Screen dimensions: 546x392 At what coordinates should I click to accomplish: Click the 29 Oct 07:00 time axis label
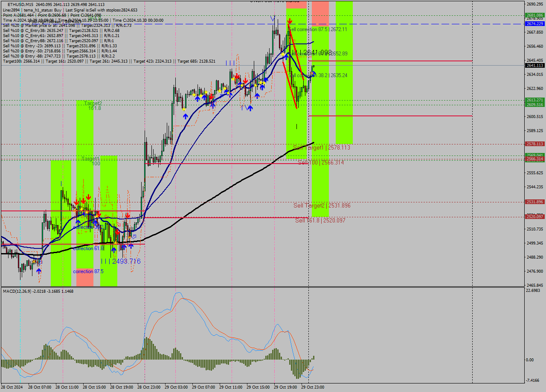point(203,387)
